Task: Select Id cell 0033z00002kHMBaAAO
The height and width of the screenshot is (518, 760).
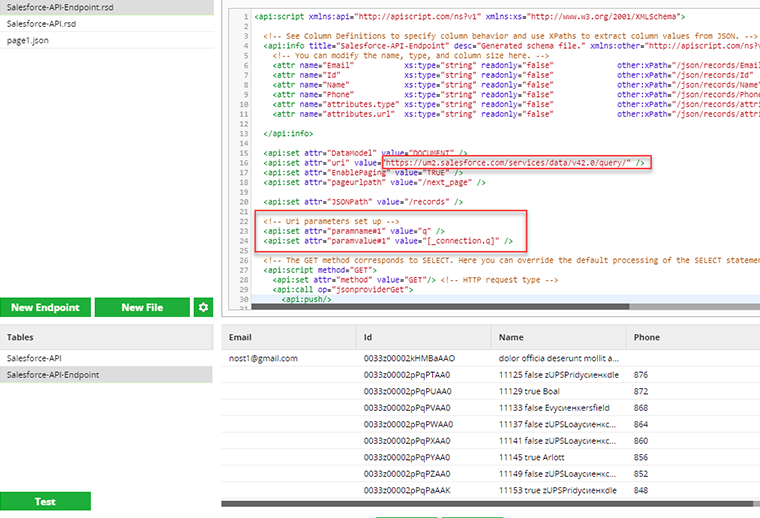Action: coord(409,359)
